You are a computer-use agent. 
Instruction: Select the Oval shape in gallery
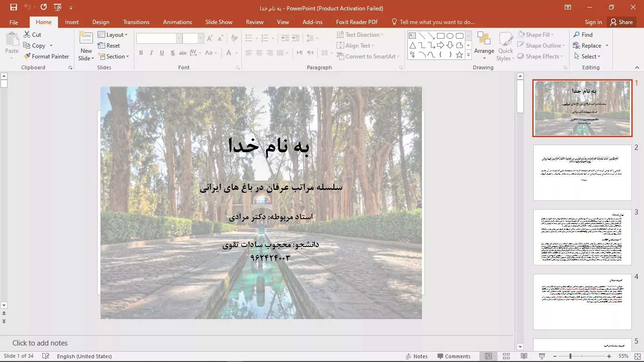pyautogui.click(x=450, y=36)
